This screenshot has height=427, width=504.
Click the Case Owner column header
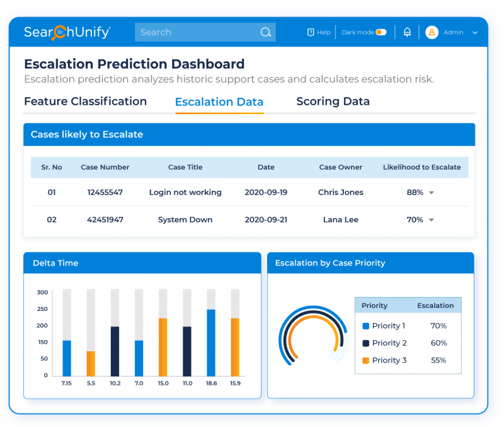(x=341, y=167)
